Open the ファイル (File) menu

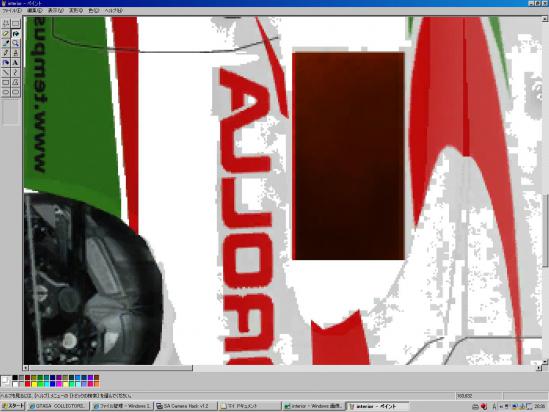tap(12, 11)
